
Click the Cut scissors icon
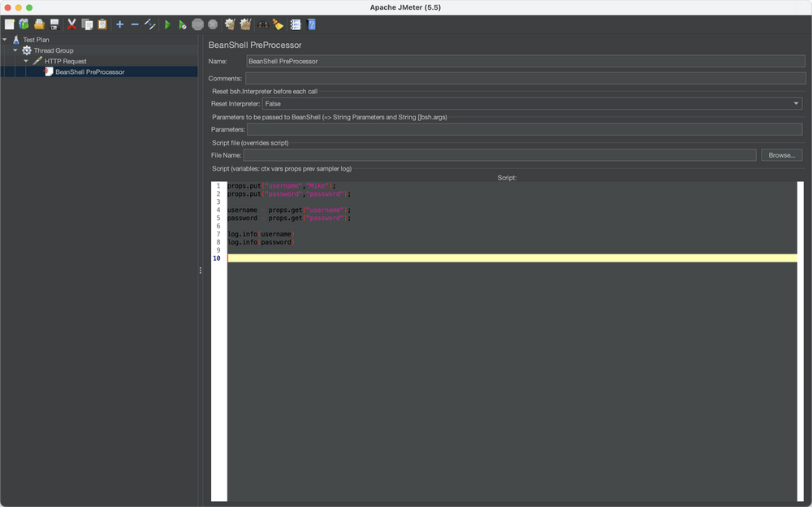pyautogui.click(x=71, y=24)
